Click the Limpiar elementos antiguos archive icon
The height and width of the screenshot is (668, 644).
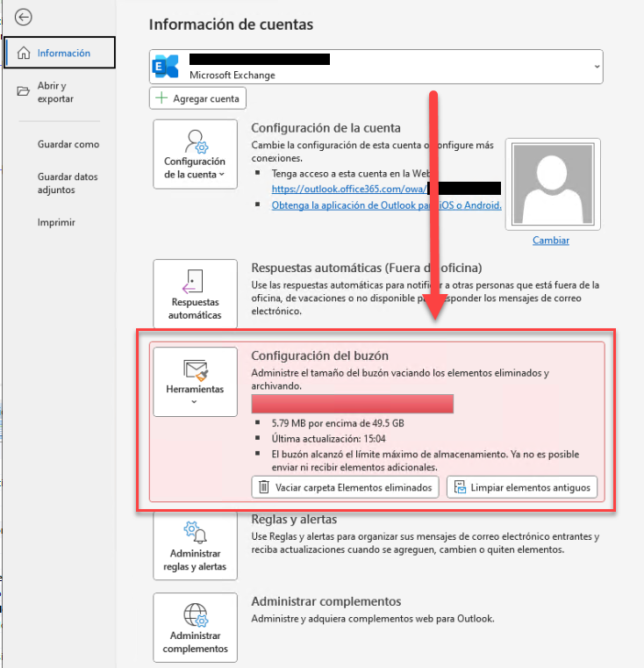pyautogui.click(x=459, y=487)
